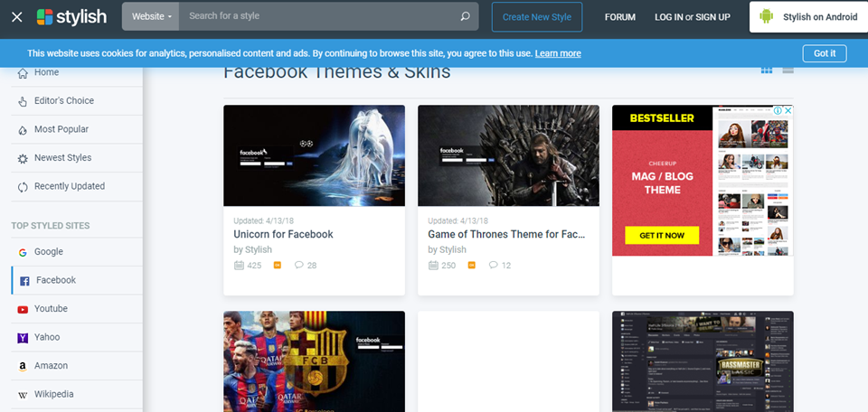Open the FORUM link
This screenshot has height=412, width=868.
(620, 17)
